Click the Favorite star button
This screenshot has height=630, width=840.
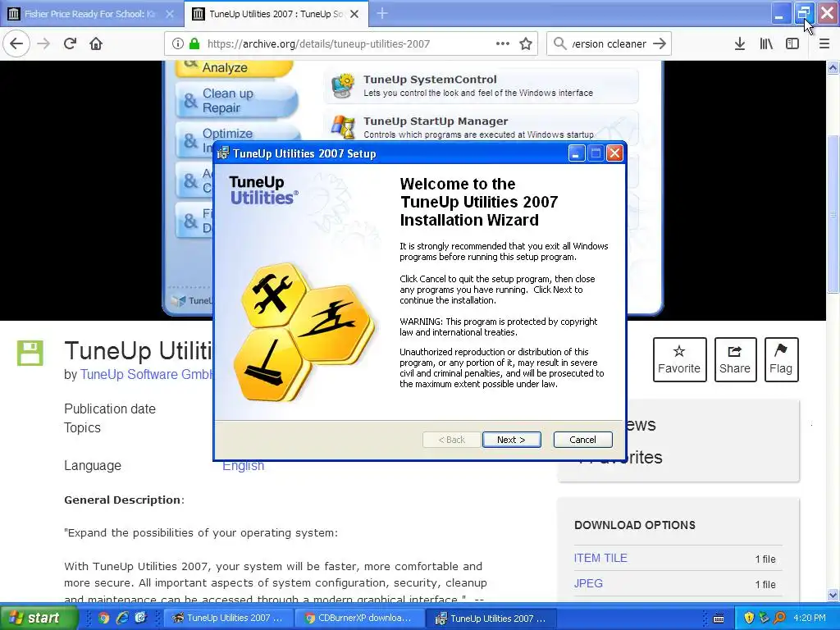pos(679,359)
